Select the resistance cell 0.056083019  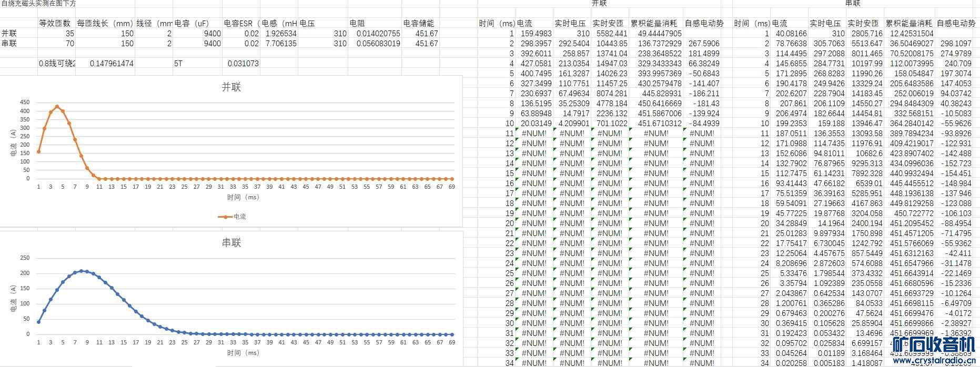point(378,44)
